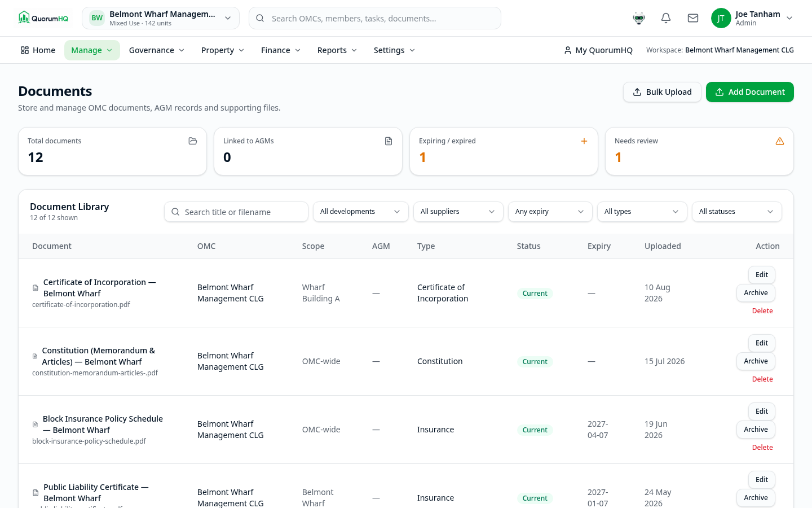Image resolution: width=812 pixels, height=508 pixels.
Task: Click folder icon in Total documents card
Action: pyautogui.click(x=193, y=141)
